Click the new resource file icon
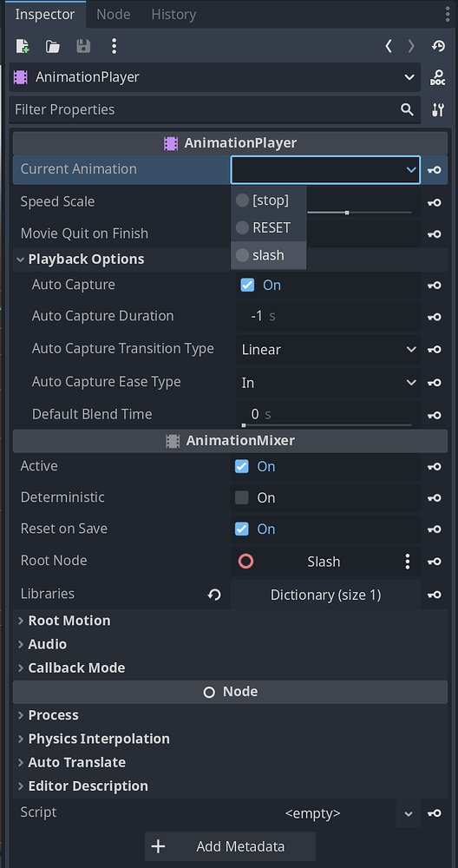This screenshot has width=458, height=868. [x=23, y=46]
